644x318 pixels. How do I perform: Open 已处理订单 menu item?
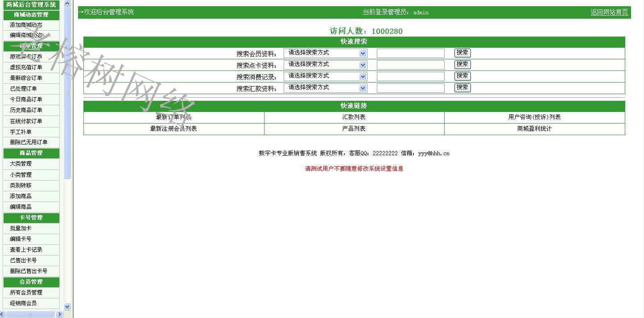tap(24, 89)
